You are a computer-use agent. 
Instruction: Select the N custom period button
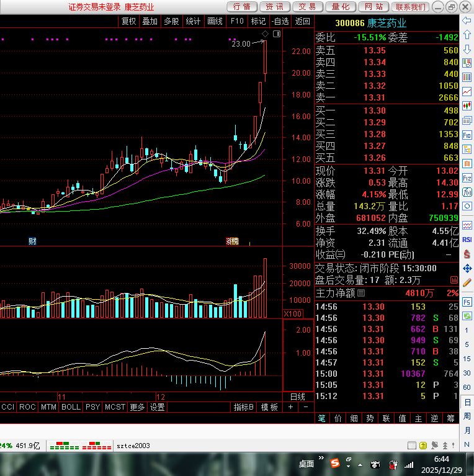467,444
